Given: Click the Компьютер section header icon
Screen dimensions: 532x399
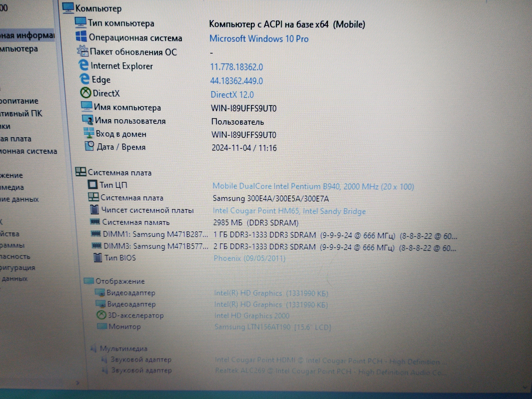Looking at the screenshot, I should point(68,8).
